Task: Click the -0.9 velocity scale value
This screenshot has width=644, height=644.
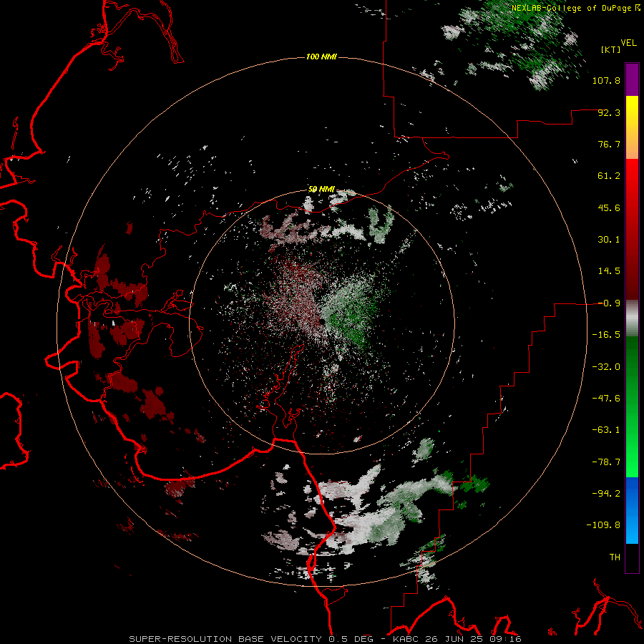Action: pyautogui.click(x=609, y=303)
